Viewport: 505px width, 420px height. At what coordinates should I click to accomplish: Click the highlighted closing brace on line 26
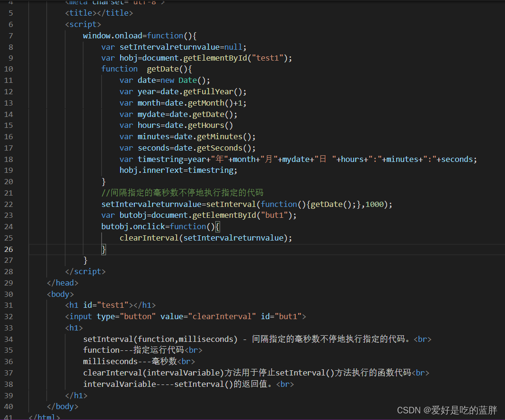point(104,249)
